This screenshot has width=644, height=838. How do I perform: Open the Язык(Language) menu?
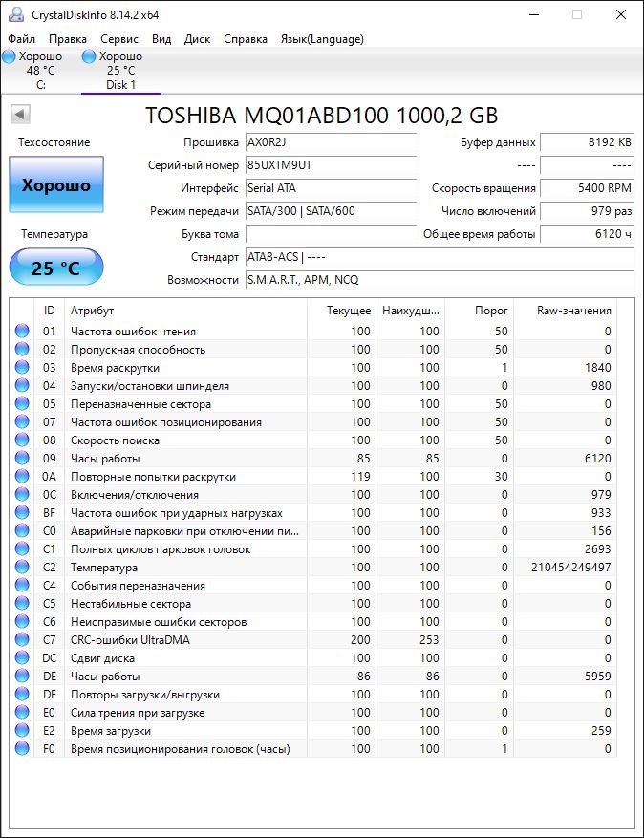point(321,39)
